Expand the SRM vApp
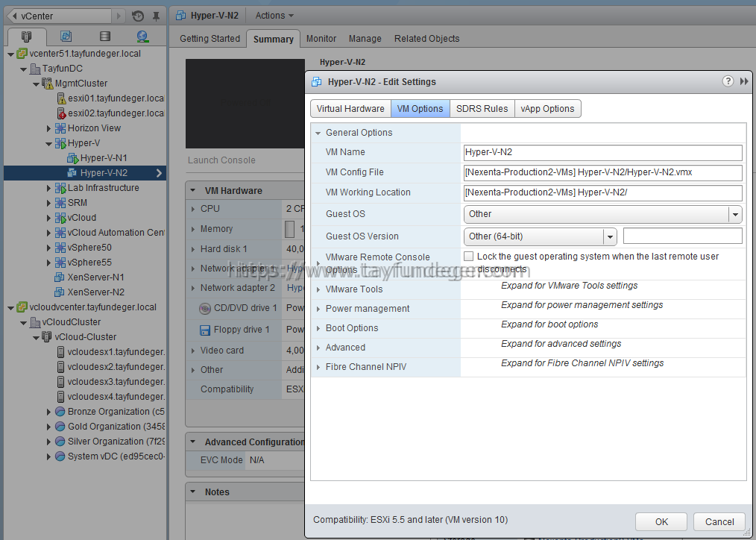Screen dimensions: 756x540 click(x=48, y=204)
